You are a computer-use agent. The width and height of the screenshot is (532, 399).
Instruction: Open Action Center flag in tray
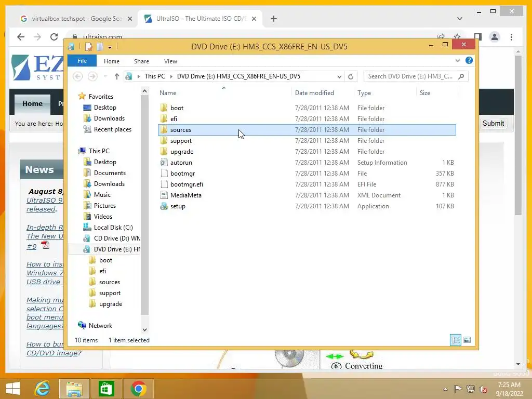458,389
